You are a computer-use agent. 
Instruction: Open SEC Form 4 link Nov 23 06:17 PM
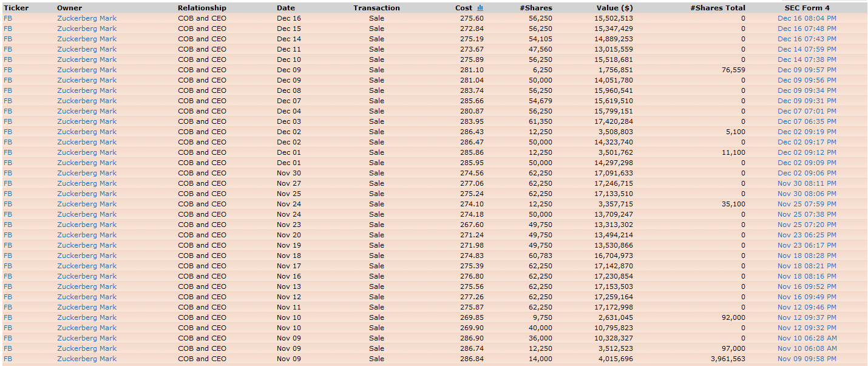807,245
